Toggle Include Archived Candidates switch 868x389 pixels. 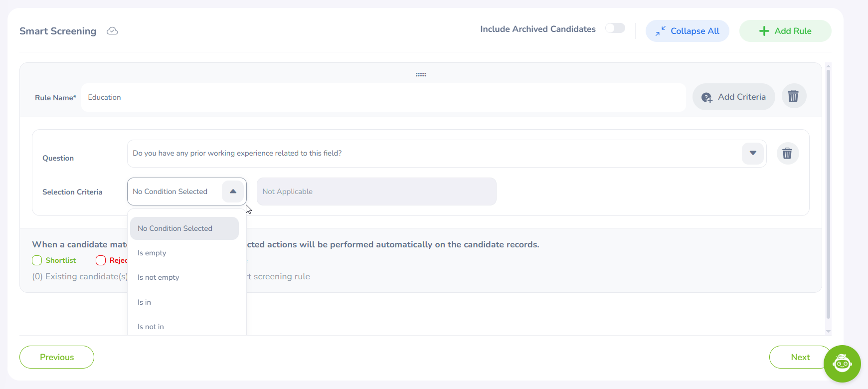[615, 28]
